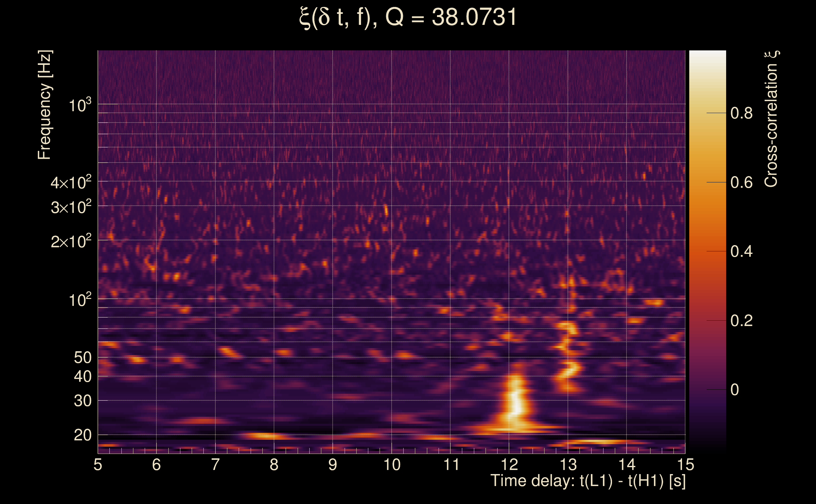816x504 pixels.
Task: Click the plot title showing Q = 38.0731
Action: tap(408, 17)
